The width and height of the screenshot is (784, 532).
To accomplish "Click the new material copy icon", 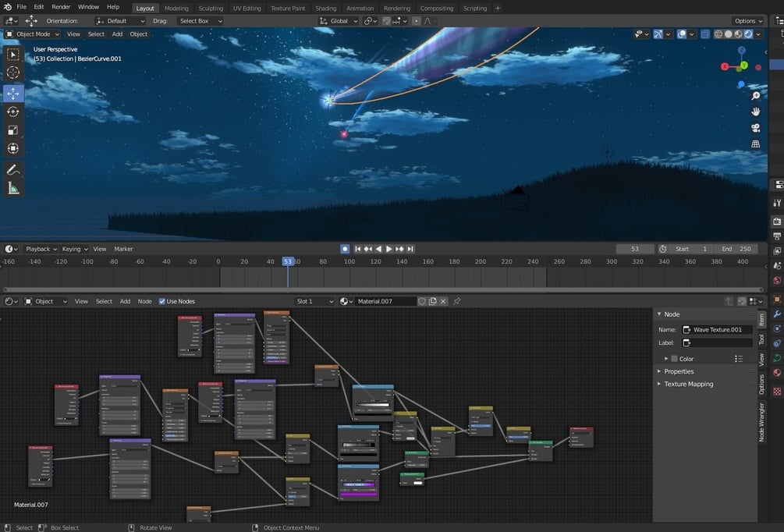I will point(432,301).
